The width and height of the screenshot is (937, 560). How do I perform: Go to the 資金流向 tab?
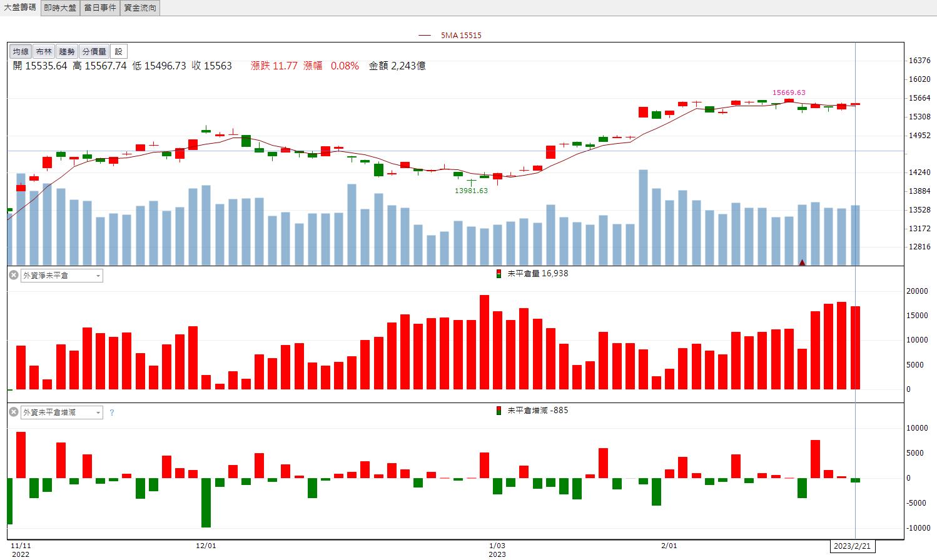139,7
